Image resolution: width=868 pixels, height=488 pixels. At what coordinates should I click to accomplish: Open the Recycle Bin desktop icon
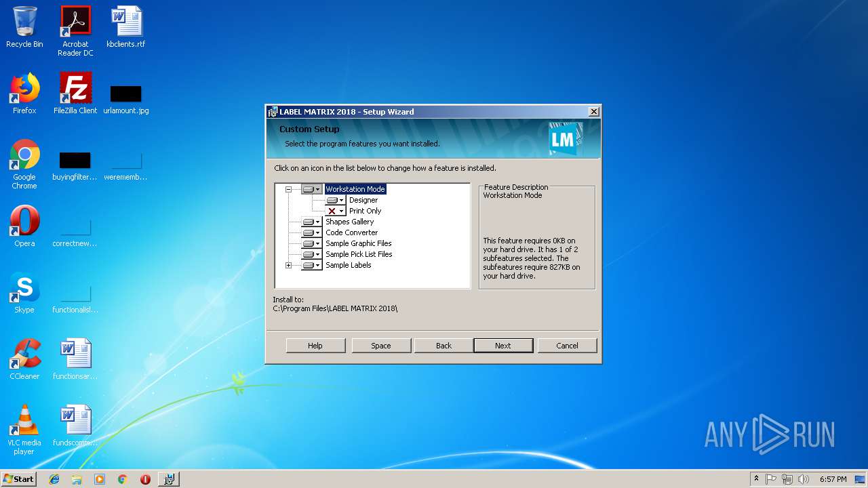coord(24,27)
